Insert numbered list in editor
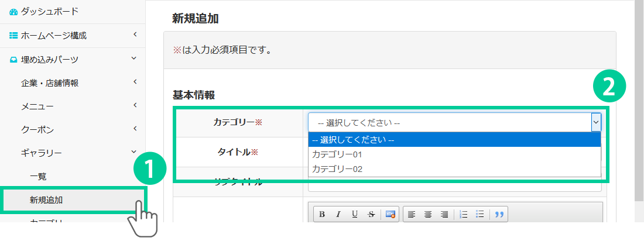Image resolution: width=644 pixels, height=241 pixels. click(464, 215)
